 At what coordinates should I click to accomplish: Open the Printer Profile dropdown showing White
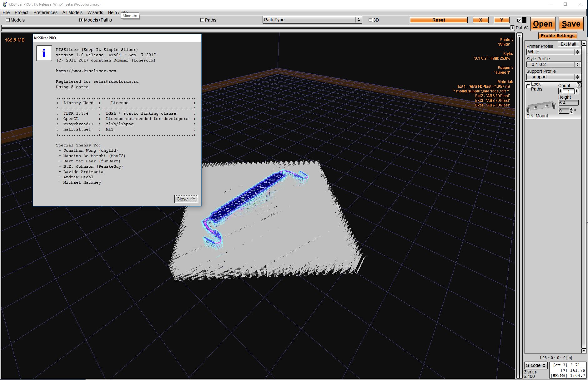553,52
